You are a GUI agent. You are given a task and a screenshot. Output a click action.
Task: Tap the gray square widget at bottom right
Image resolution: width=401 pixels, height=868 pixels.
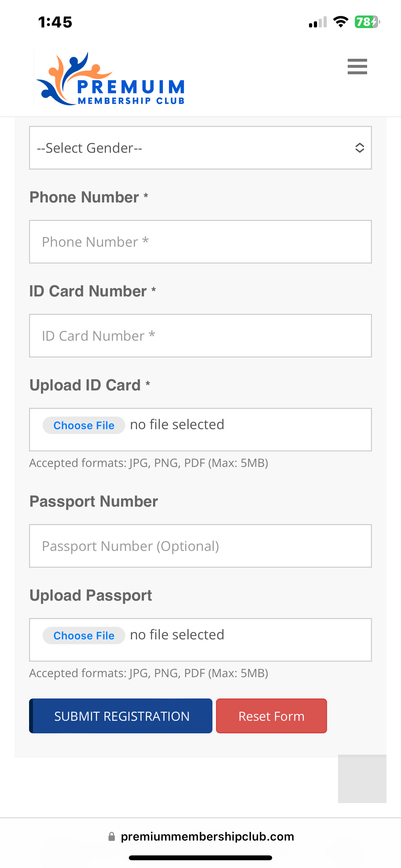click(x=362, y=779)
